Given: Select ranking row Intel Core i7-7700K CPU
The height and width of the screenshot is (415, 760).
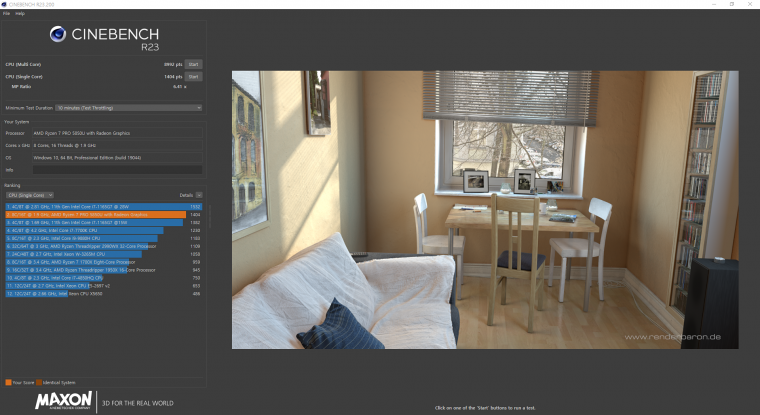Looking at the screenshot, I should coord(103,230).
